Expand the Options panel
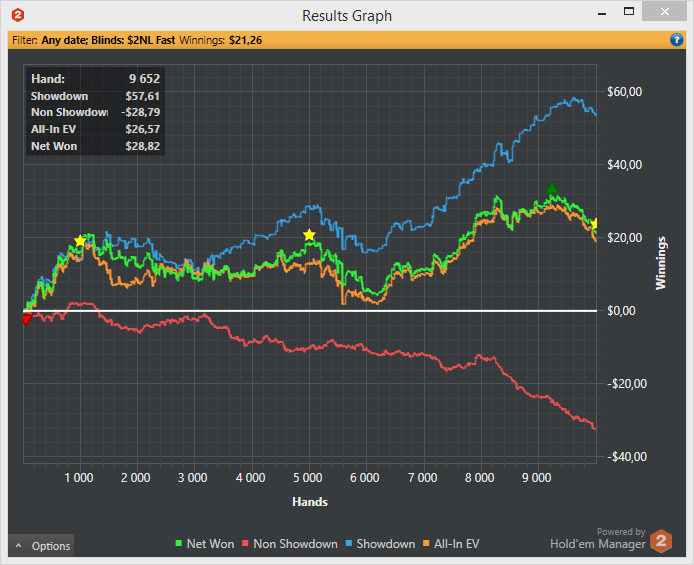The width and height of the screenshot is (694, 565). (x=42, y=546)
